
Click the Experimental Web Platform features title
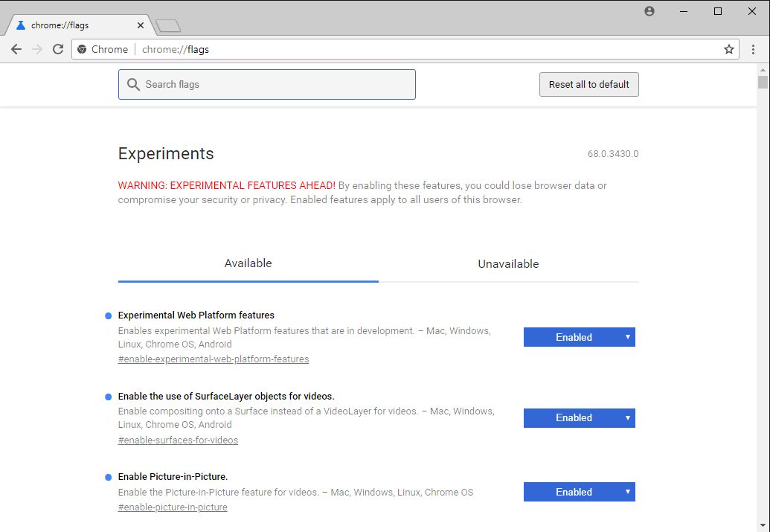[x=196, y=315]
